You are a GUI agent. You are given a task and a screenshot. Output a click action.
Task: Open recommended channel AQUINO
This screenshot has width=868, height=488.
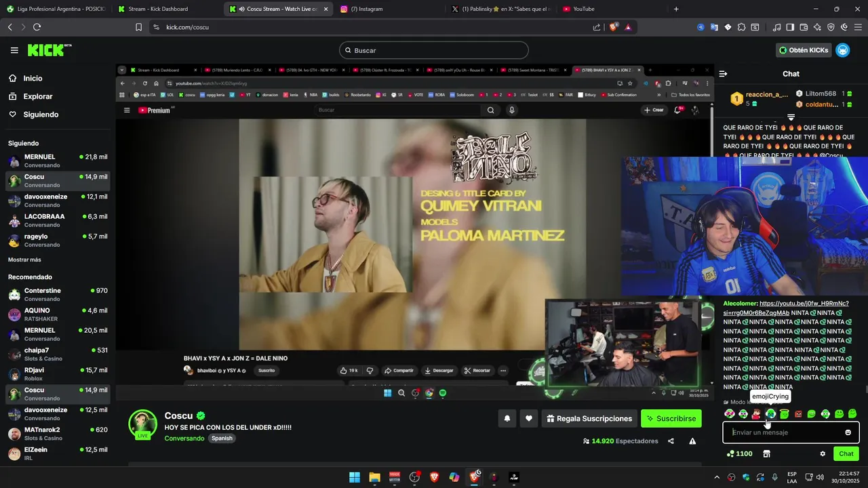click(58, 314)
